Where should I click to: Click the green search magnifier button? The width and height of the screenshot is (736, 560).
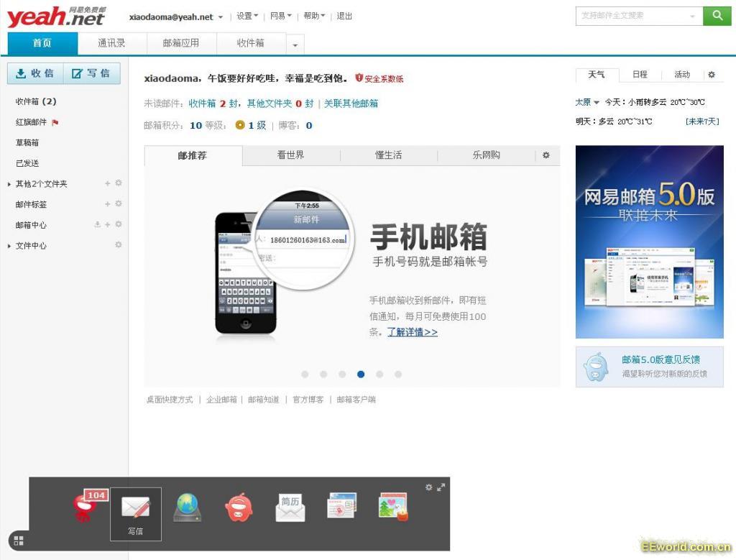point(717,16)
